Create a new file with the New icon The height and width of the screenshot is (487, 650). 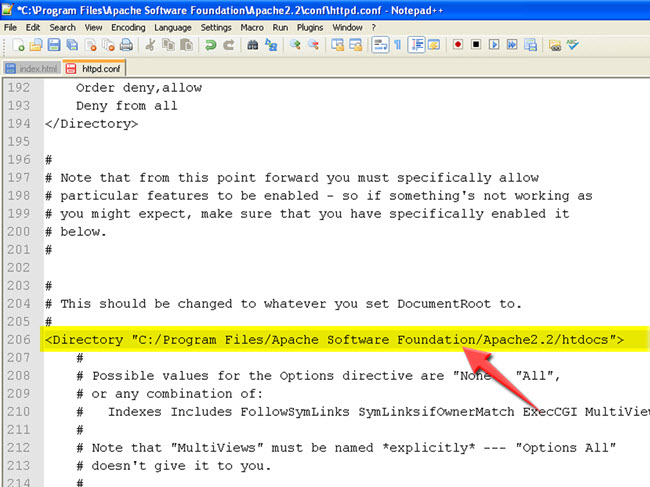point(19,45)
